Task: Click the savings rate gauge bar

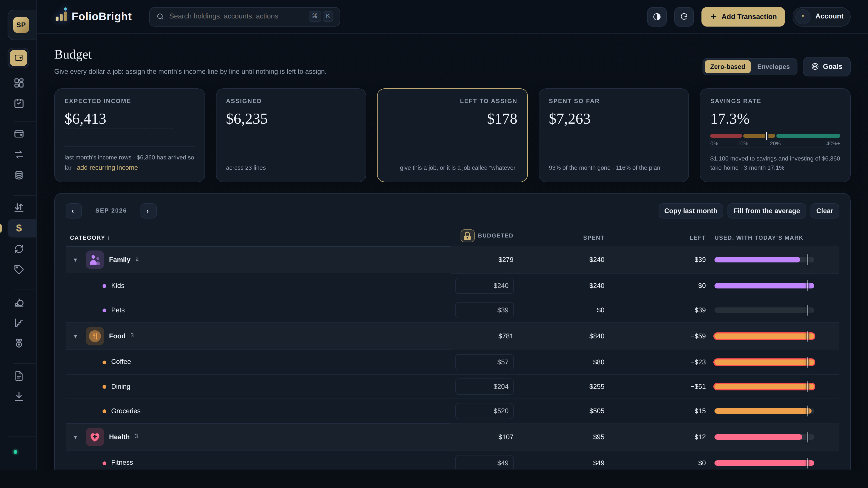Action: click(775, 136)
